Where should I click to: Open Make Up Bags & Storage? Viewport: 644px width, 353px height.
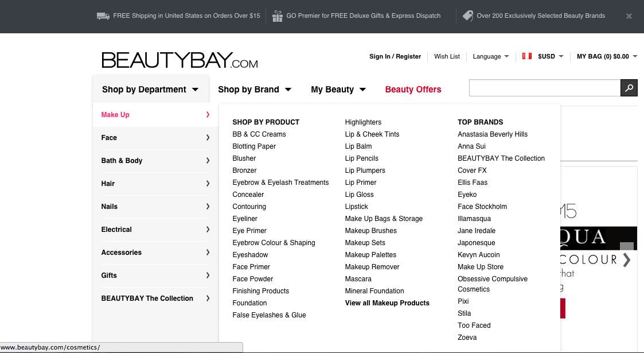[x=384, y=219]
